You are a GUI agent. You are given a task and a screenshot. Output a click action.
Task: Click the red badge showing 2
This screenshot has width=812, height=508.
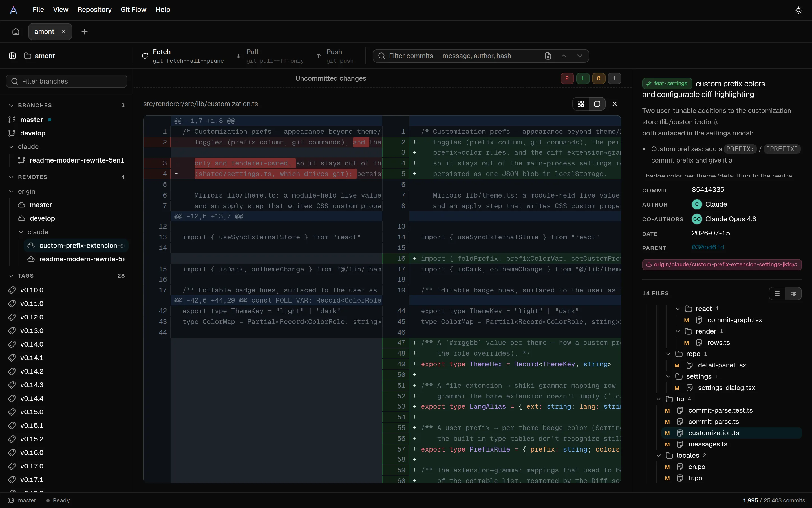567,78
